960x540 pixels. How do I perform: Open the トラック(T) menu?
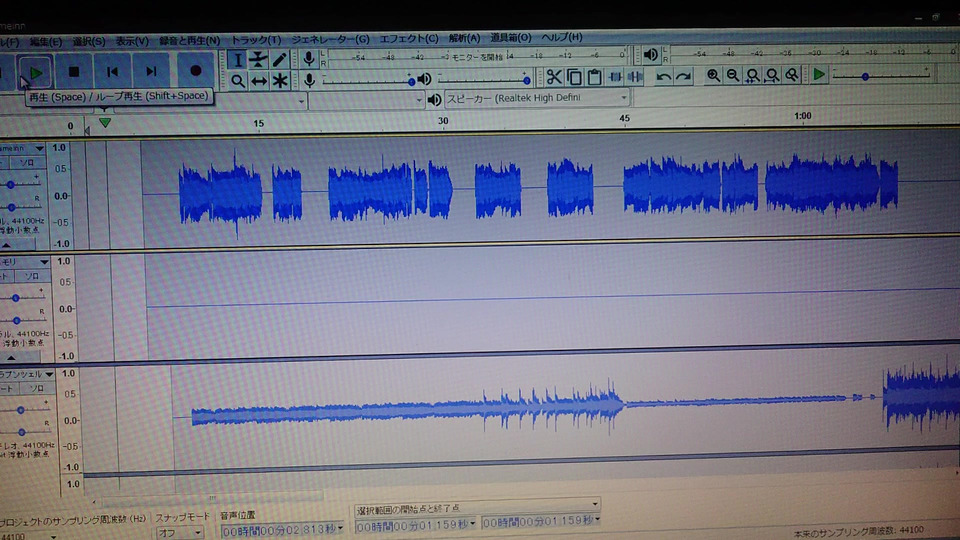[255, 40]
